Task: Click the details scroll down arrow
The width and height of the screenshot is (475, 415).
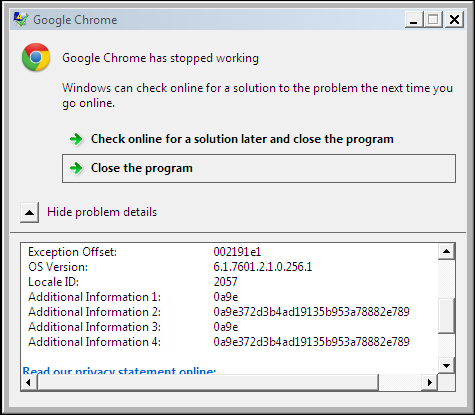Action: [446, 366]
